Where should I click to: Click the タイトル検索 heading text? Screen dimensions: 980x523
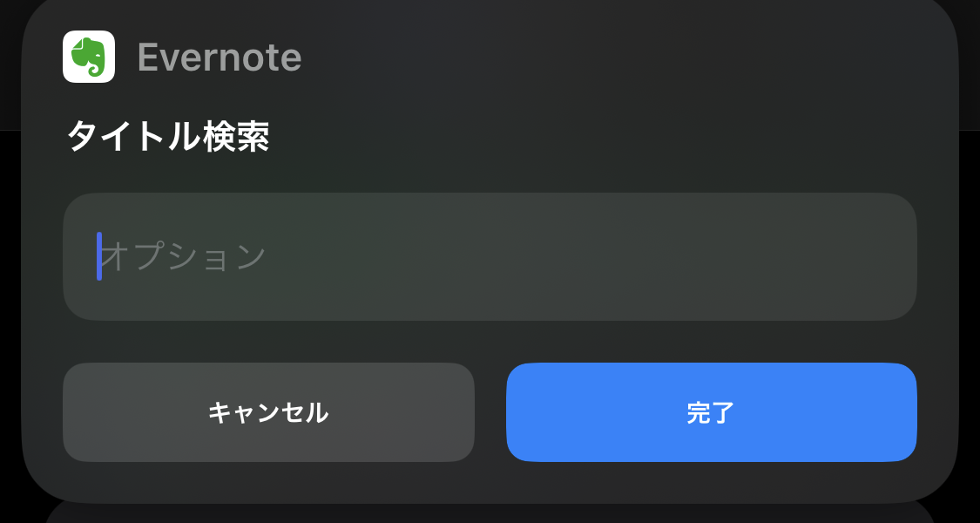tap(168, 136)
